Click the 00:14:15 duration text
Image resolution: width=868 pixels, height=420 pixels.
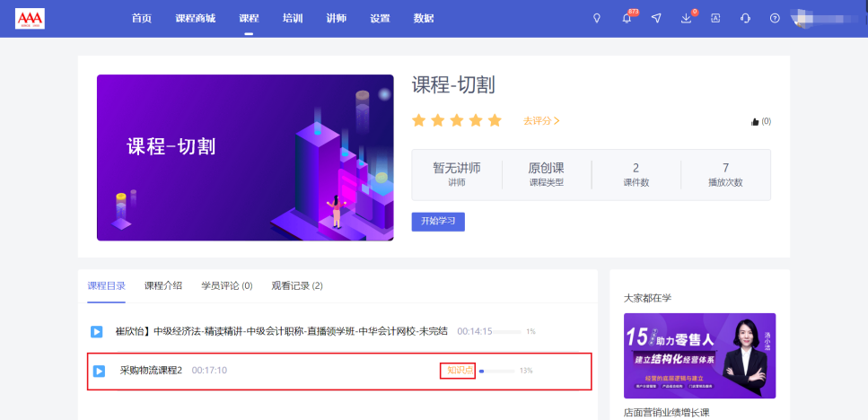coord(475,331)
